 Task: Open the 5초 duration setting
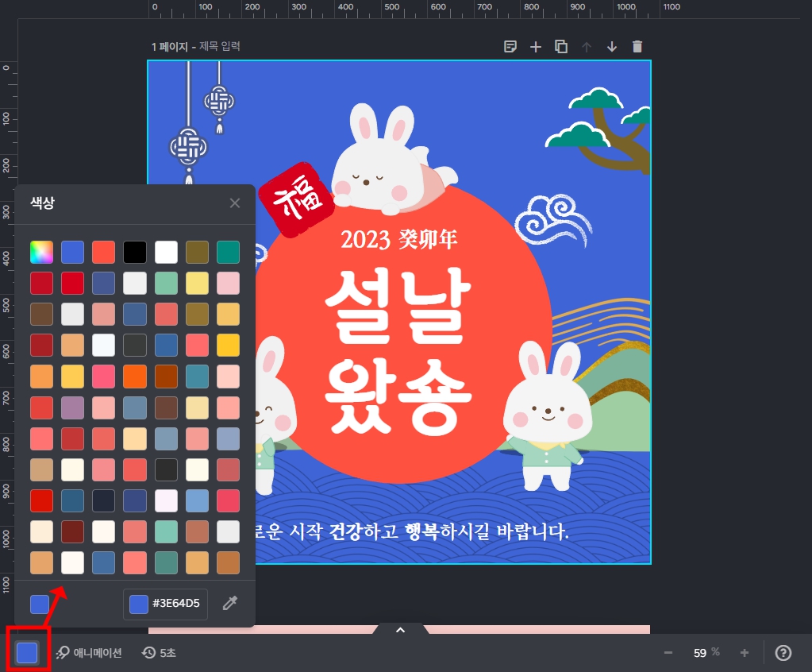click(158, 653)
